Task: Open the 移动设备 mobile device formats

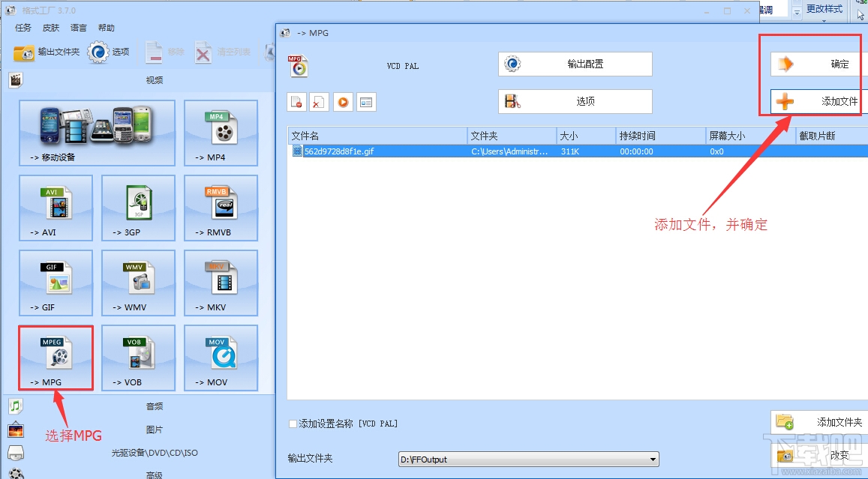Action: (97, 133)
